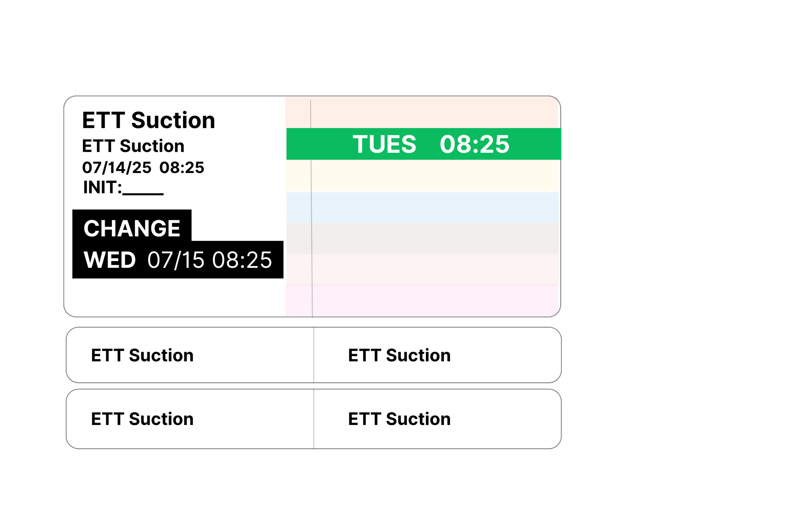Select the black CHANGE label block
The image size is (799, 532).
click(132, 225)
